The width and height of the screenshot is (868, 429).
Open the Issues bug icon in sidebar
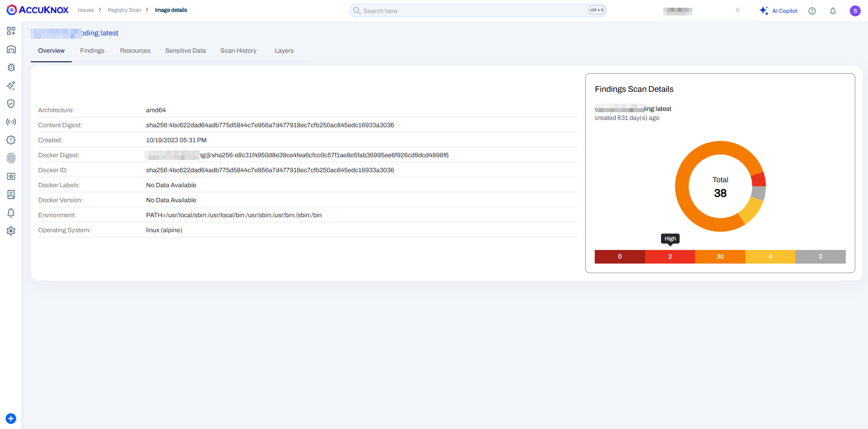11,67
